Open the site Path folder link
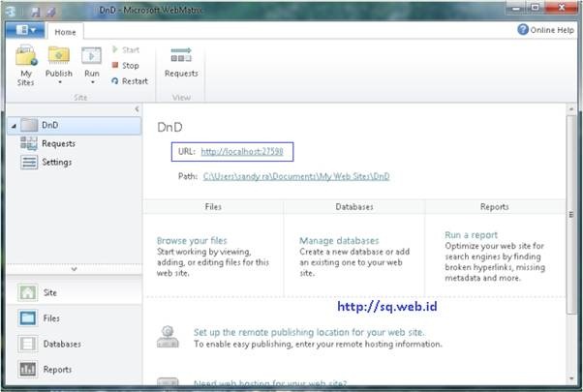The image size is (583, 392). pyautogui.click(x=296, y=176)
